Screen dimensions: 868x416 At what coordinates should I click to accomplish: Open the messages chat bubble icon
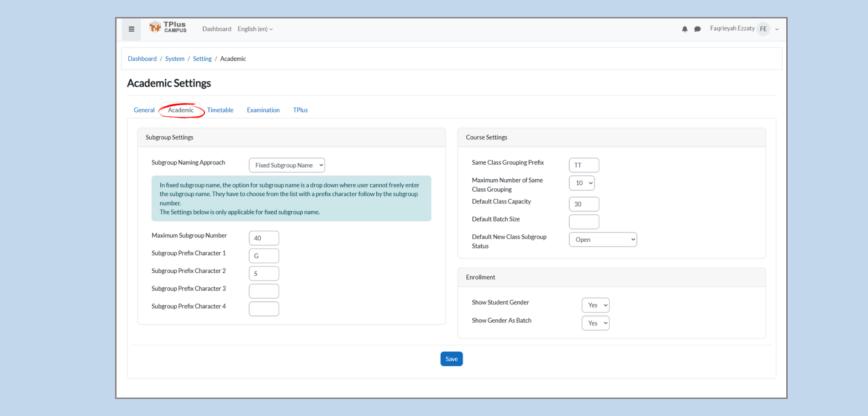click(x=697, y=29)
